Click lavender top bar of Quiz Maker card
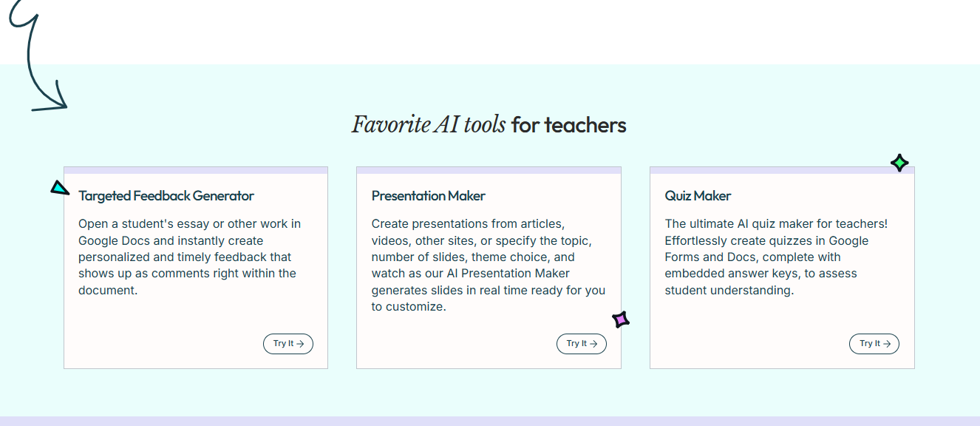 [x=782, y=170]
